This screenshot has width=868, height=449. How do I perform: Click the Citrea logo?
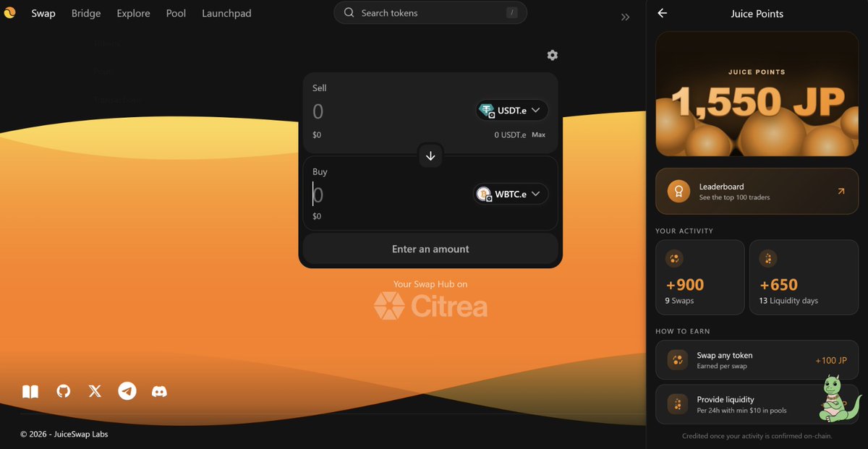tap(430, 306)
